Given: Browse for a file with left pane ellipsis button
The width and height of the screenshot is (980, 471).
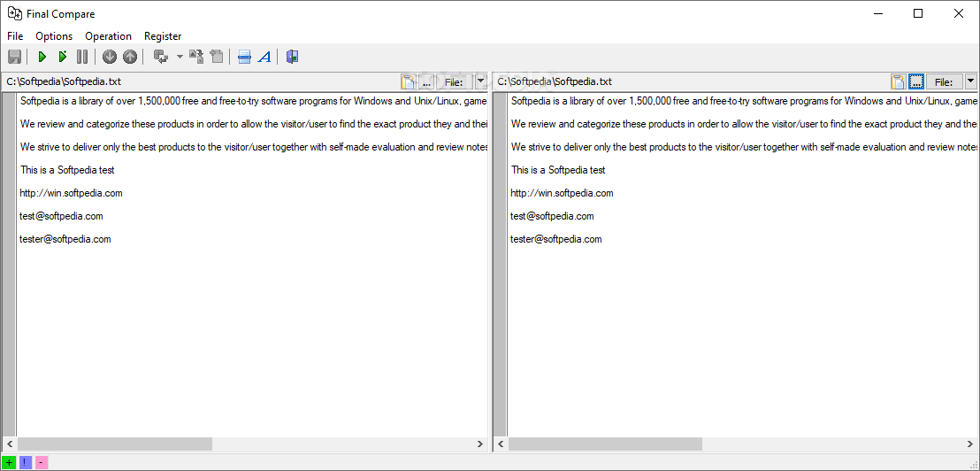Looking at the screenshot, I should pos(427,81).
